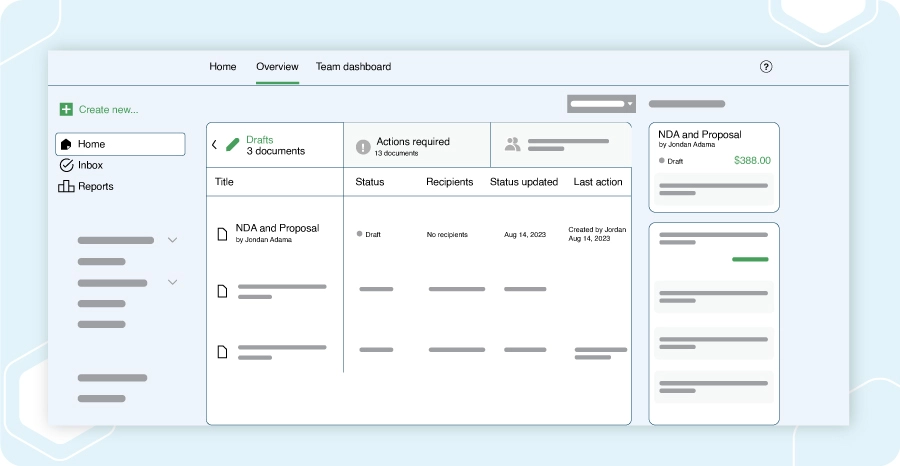Click the Draft status on the card
The image size is (900, 466).
coord(671,161)
